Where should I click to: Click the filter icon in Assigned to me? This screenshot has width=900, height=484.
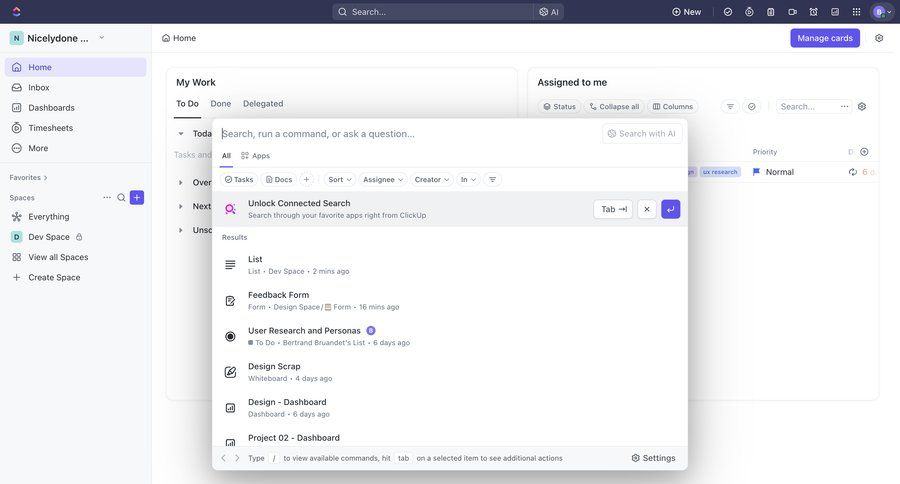click(730, 106)
